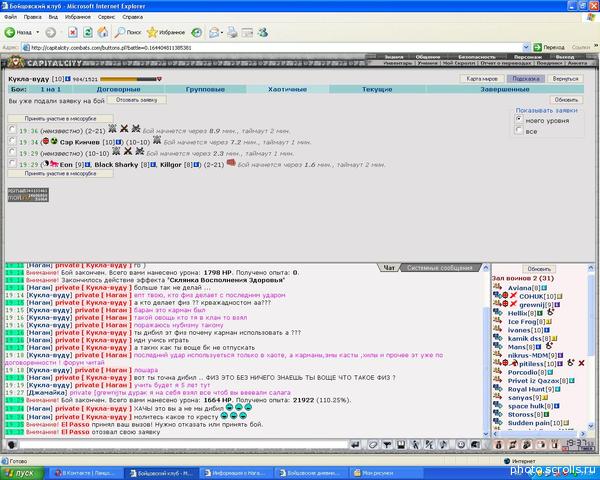The width and height of the screenshot is (600, 480).
Task: Switch to Системные сообщения chat tab
Action: click(x=441, y=268)
